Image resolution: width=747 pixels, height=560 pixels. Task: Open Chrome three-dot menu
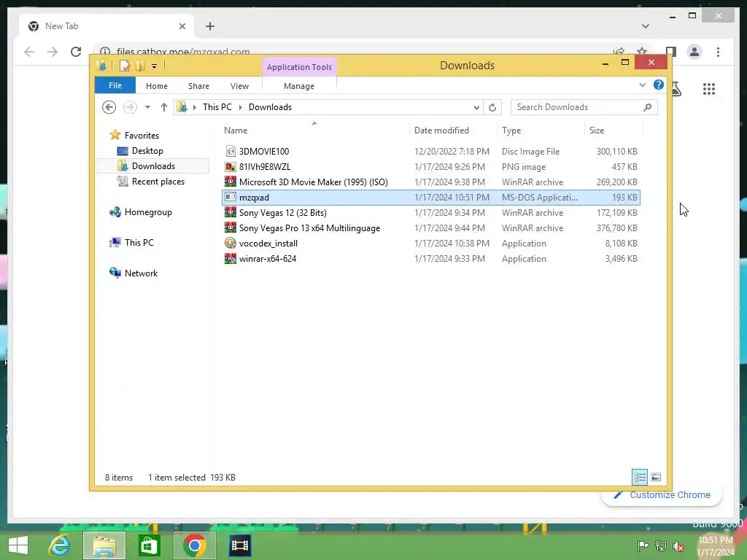(718, 52)
